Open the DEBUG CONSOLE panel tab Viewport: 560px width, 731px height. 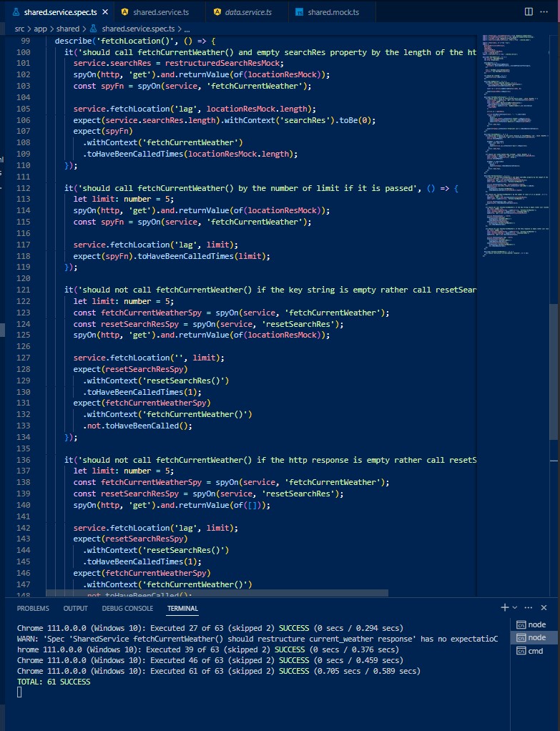click(x=127, y=609)
